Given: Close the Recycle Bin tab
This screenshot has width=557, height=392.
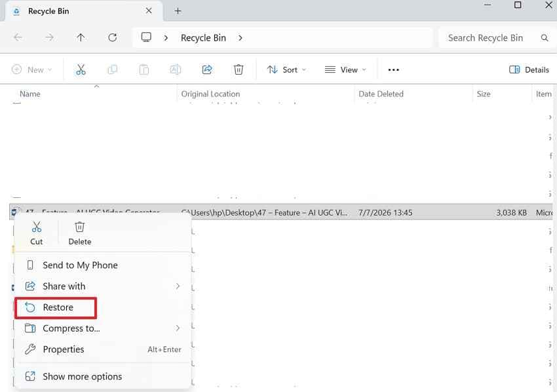Looking at the screenshot, I should [149, 11].
